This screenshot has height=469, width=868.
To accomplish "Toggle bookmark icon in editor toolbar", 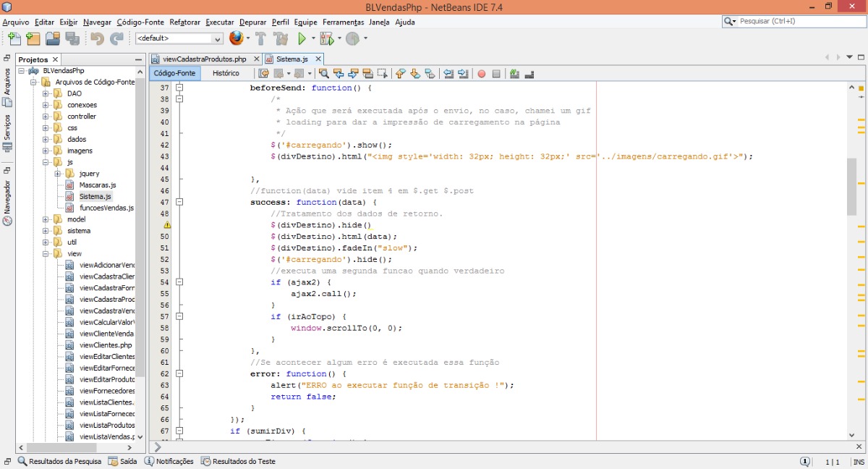I will (430, 74).
